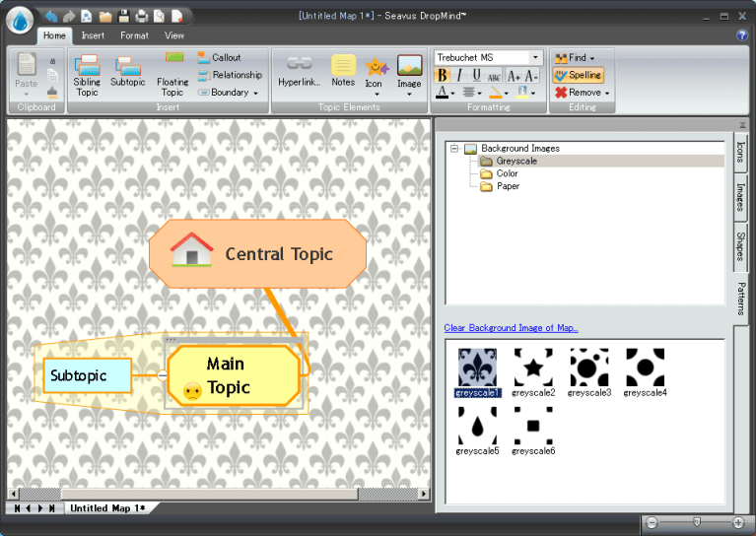Collapse the Background Images tree node
The image size is (756, 536).
(x=454, y=149)
